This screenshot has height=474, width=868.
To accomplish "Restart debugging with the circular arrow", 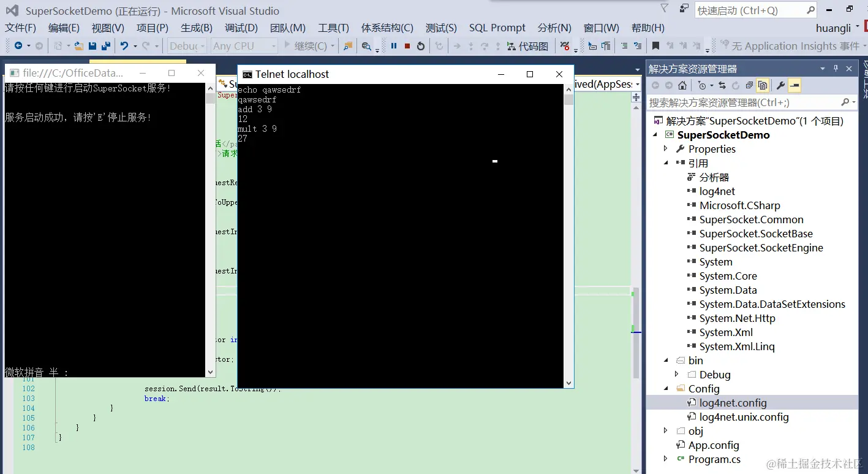I will click(x=421, y=46).
